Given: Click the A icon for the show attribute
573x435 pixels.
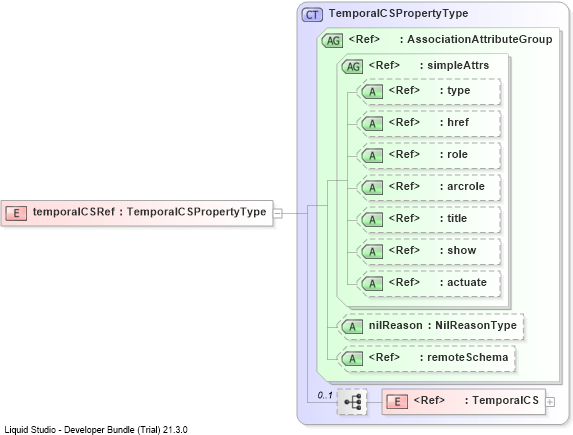Looking at the screenshot, I should point(372,251).
